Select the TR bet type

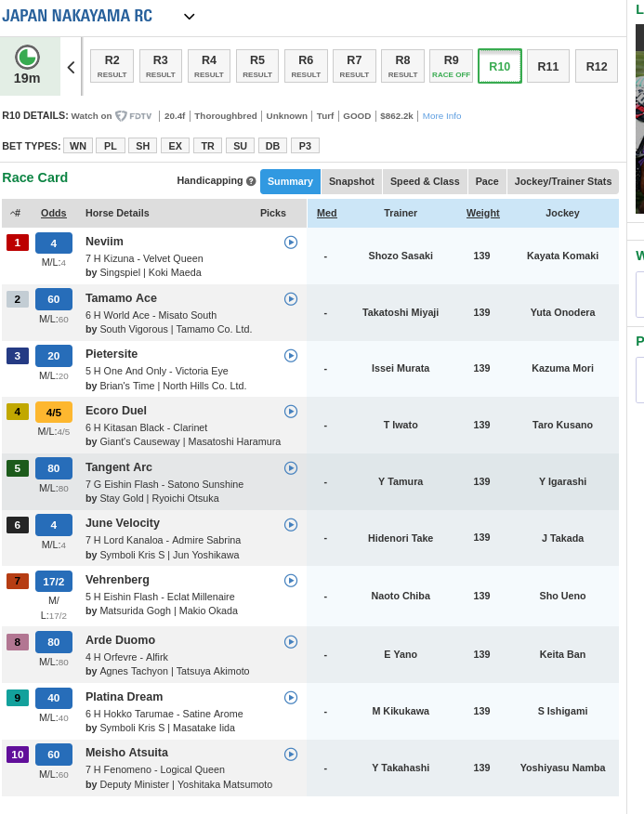(x=208, y=146)
